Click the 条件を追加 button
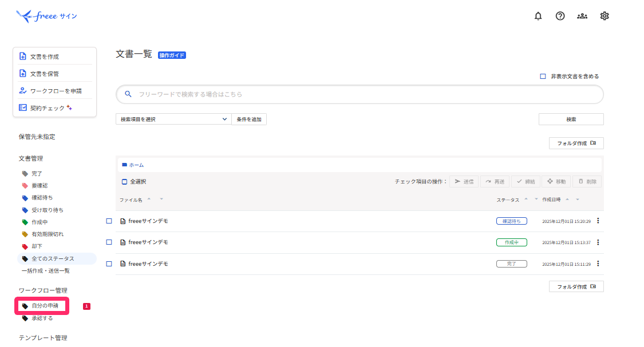Screen dimensions: 644x347 point(249,119)
